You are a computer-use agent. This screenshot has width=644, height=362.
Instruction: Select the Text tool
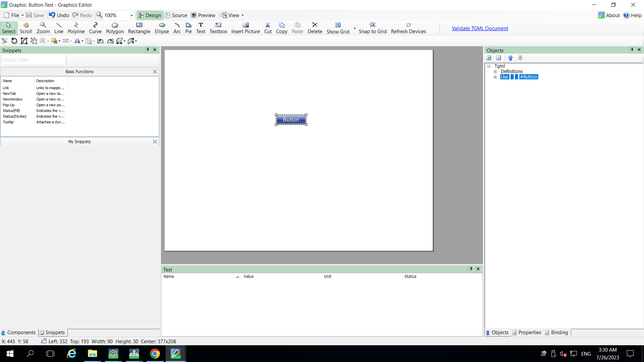point(201,28)
